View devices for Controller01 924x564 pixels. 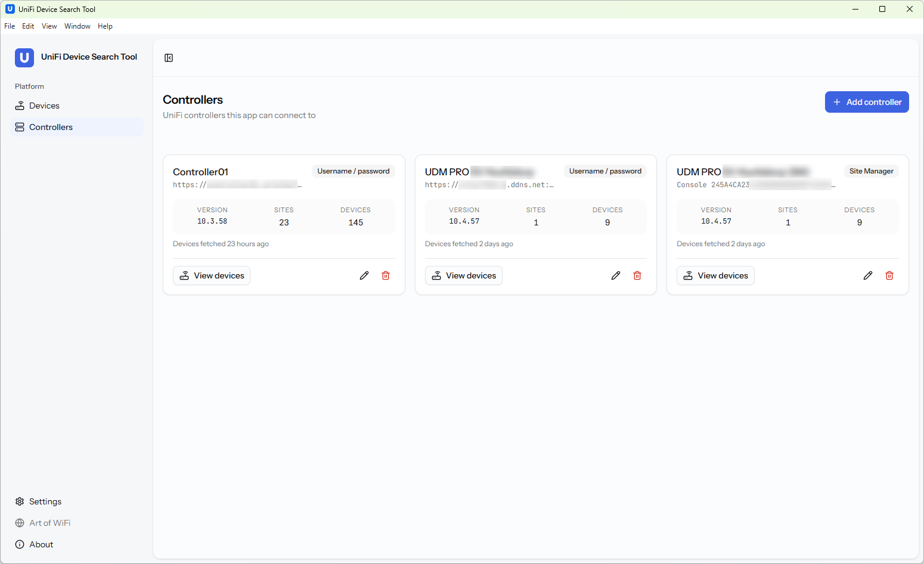[212, 275]
